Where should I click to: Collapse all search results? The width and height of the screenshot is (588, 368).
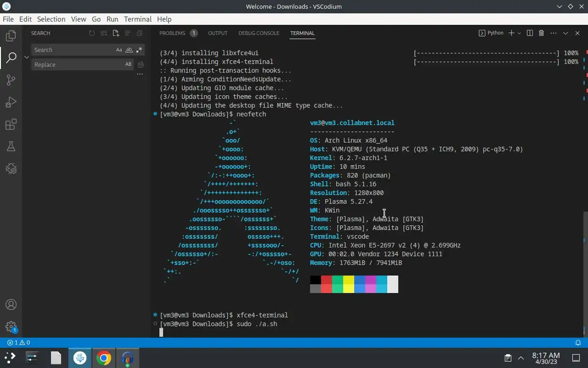140,33
